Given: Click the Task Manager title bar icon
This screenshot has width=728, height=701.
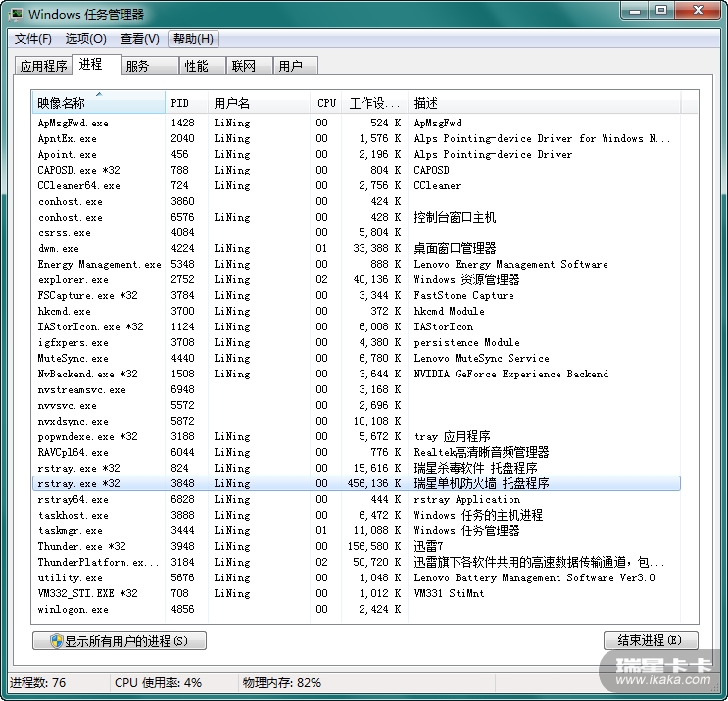Looking at the screenshot, I should pos(16,14).
